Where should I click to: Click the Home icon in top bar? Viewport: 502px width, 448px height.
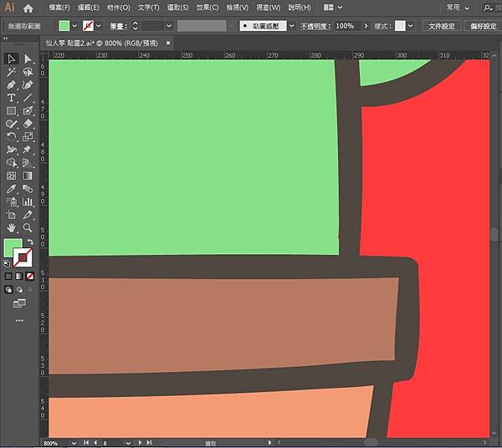tap(28, 8)
